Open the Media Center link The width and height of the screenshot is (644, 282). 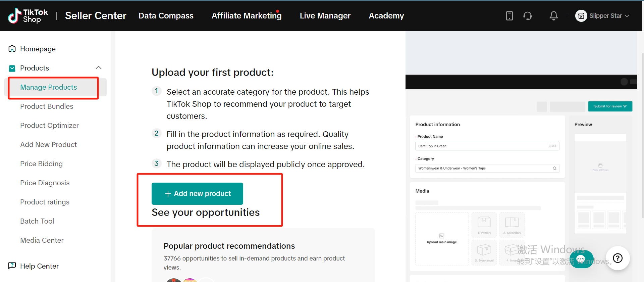click(x=42, y=240)
